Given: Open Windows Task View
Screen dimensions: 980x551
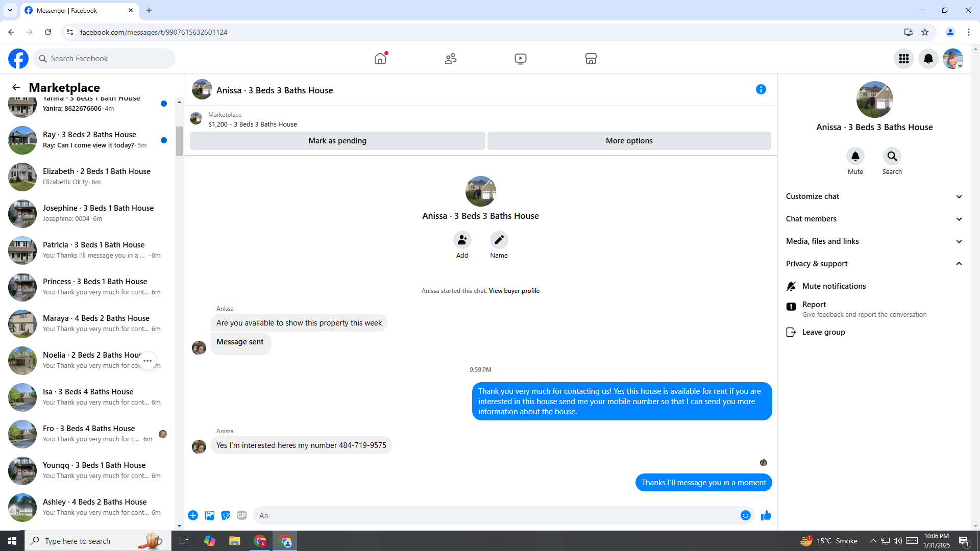Looking at the screenshot, I should click(x=184, y=541).
